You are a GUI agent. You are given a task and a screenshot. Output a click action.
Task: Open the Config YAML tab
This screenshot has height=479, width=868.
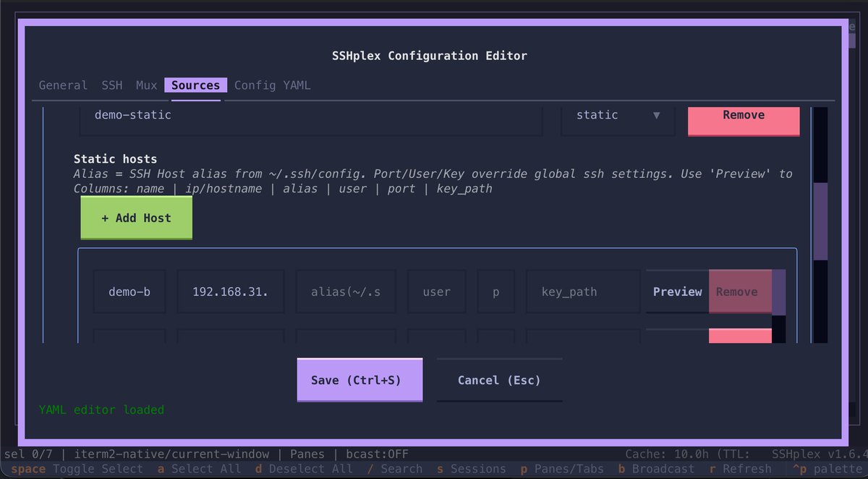(x=273, y=85)
